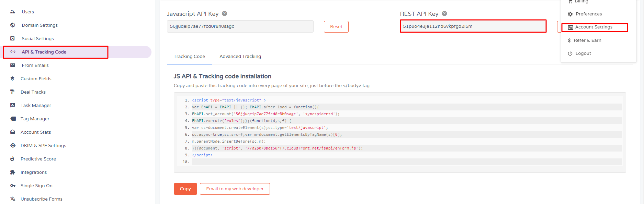The image size is (644, 204).
Task: Go to Social Settings
Action: [x=38, y=38]
